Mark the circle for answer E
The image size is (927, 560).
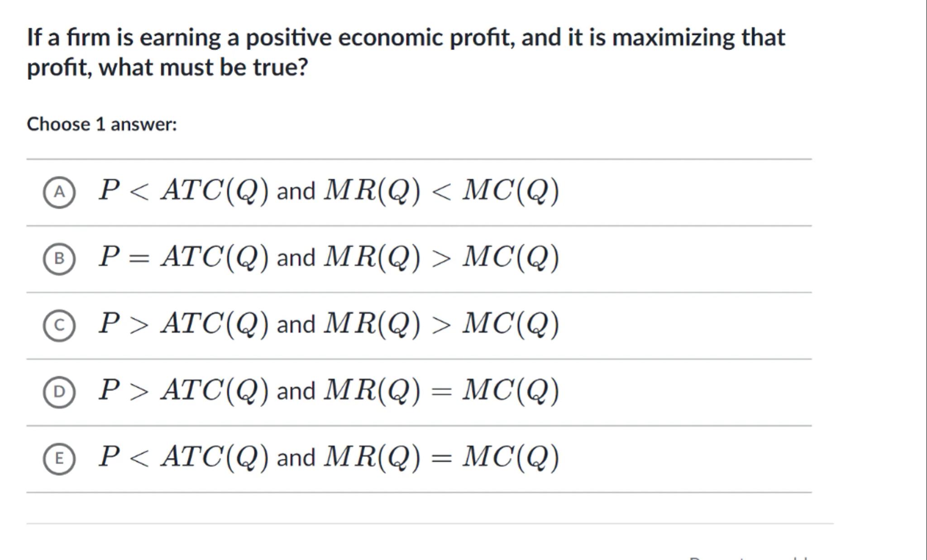[x=59, y=459]
